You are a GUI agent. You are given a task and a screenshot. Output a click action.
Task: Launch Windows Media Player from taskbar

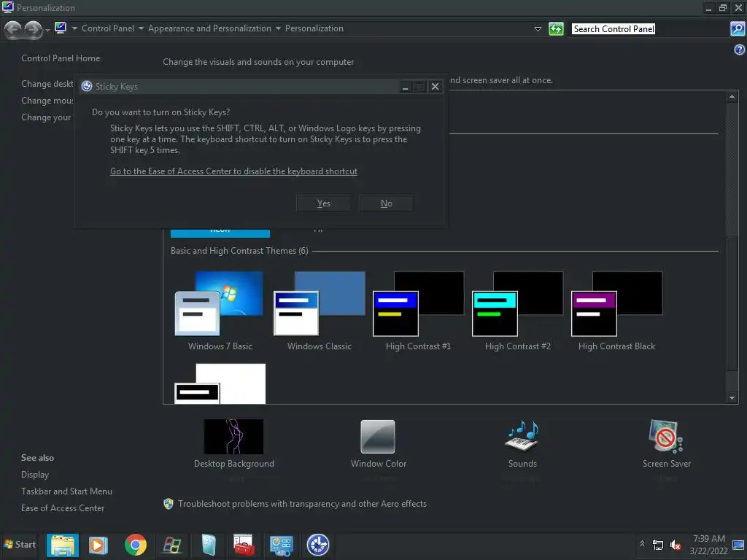[98, 545]
